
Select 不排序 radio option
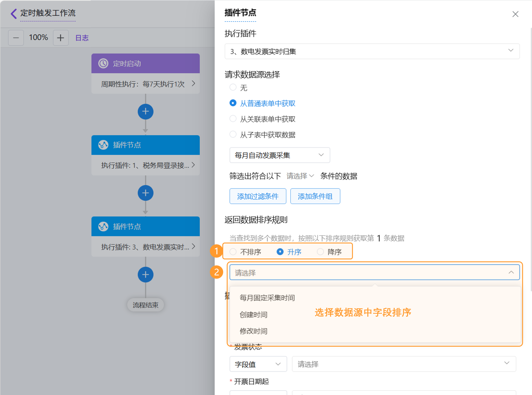pos(233,252)
